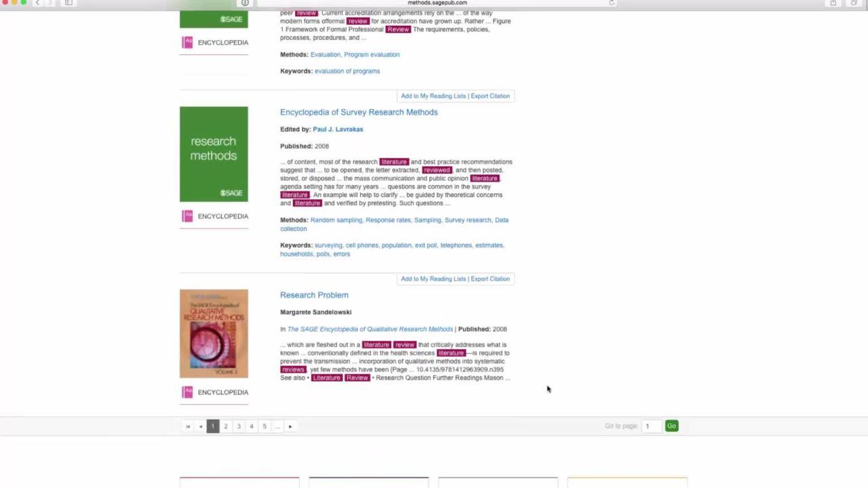Expand hidden page numbers via the ellipsis
The image size is (868, 488).
coord(277,426)
